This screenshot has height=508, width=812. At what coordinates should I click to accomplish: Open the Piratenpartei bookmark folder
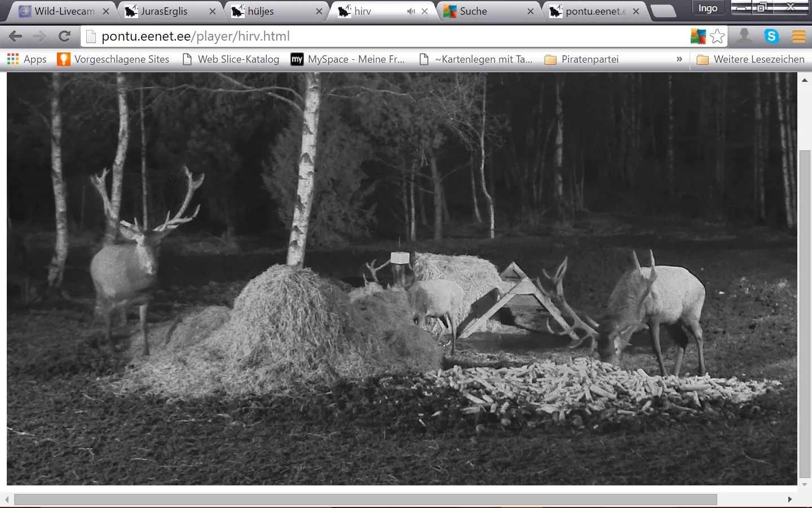[581, 59]
